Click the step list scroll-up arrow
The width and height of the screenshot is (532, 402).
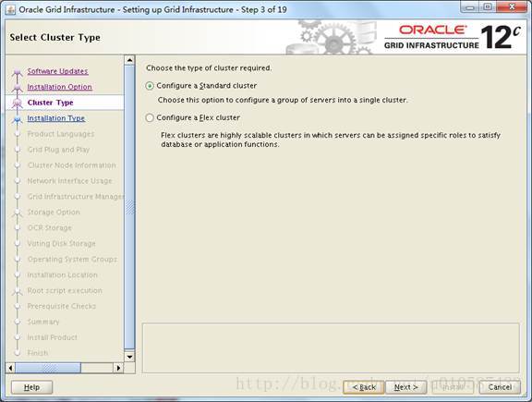point(129,60)
